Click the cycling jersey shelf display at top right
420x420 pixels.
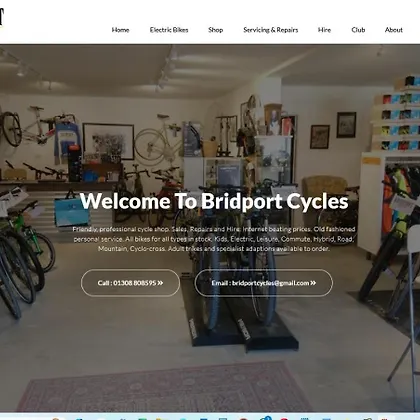click(x=397, y=113)
